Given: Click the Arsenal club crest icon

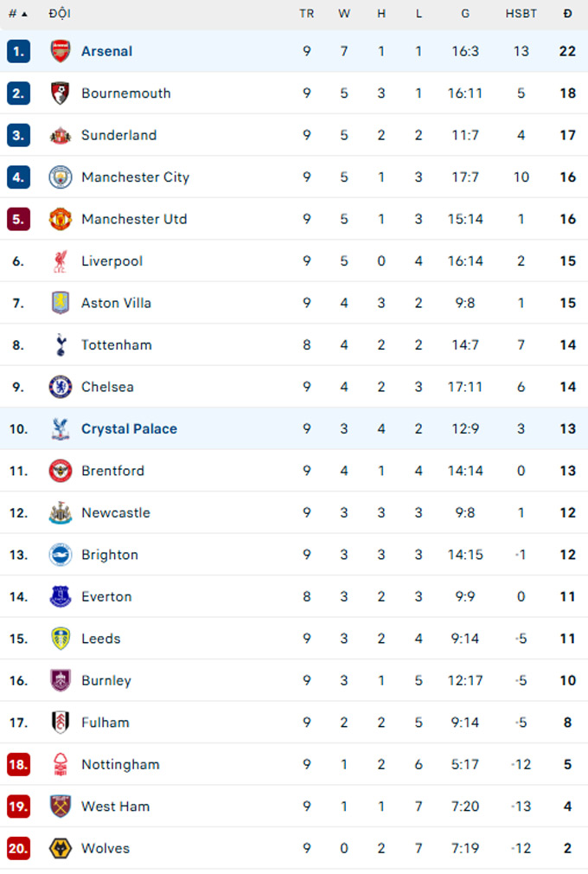Looking at the screenshot, I should click(x=60, y=51).
